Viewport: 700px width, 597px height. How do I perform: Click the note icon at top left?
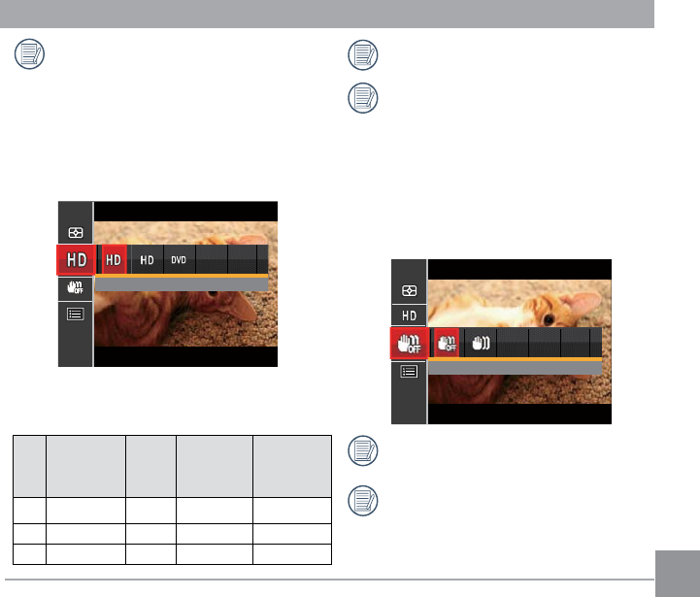(29, 54)
